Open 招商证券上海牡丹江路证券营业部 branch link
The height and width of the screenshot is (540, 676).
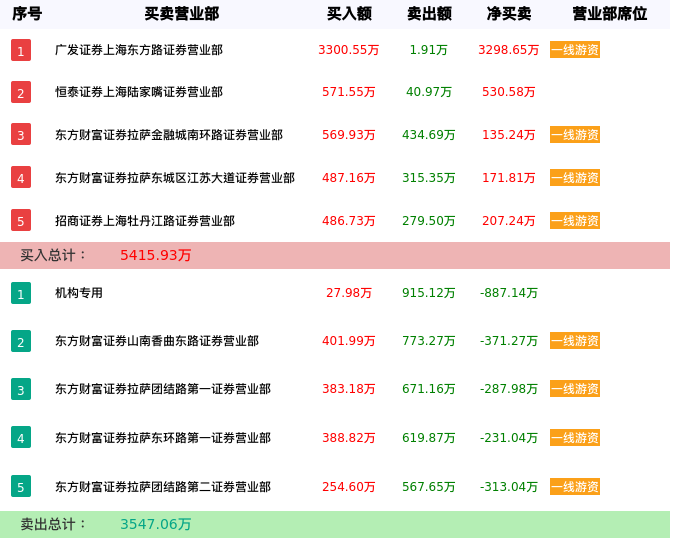pos(145,221)
